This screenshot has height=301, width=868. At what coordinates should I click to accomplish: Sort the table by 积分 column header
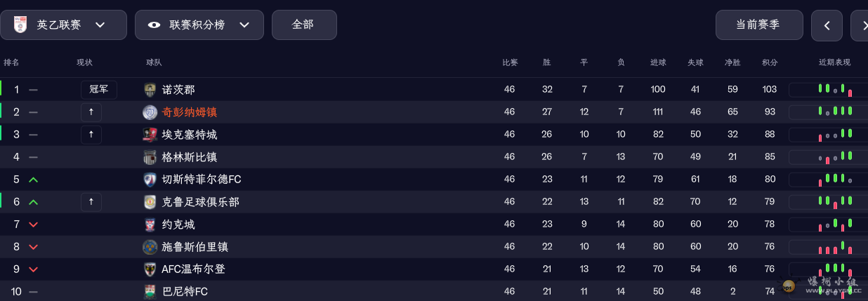(x=770, y=62)
